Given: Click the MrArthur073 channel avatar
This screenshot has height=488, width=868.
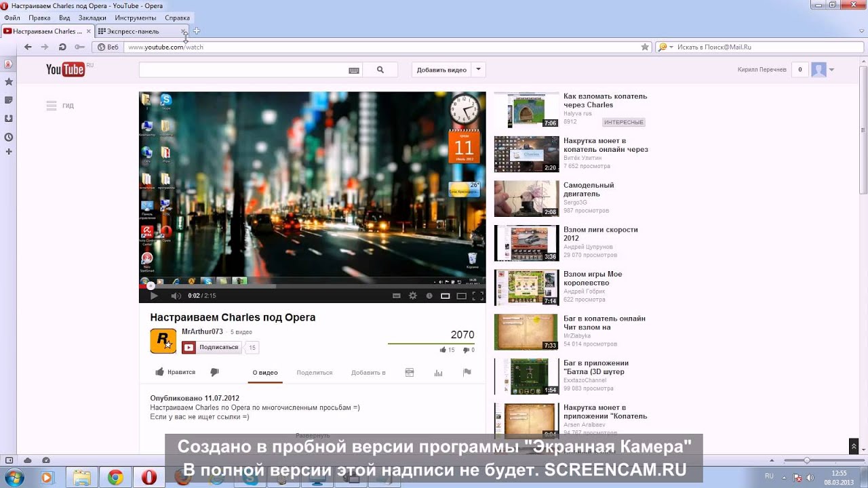Looking at the screenshot, I should pyautogui.click(x=163, y=340).
